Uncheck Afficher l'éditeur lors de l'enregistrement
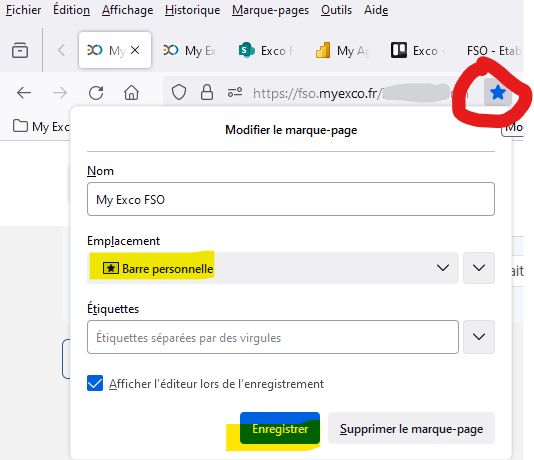The height and width of the screenshot is (460, 534). (95, 383)
